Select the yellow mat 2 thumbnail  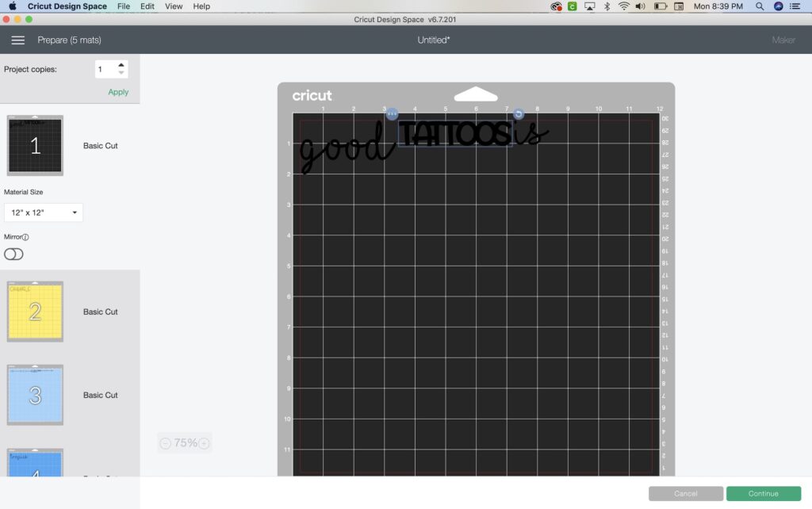tap(35, 312)
